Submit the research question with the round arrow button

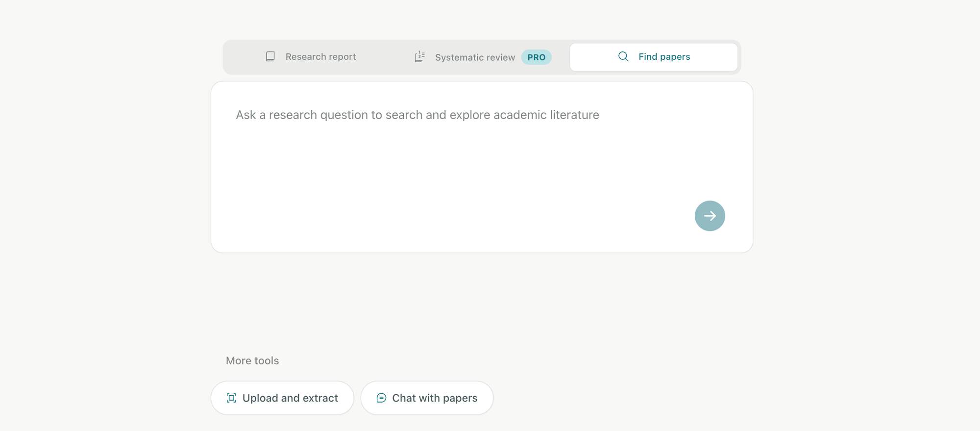[x=710, y=216]
